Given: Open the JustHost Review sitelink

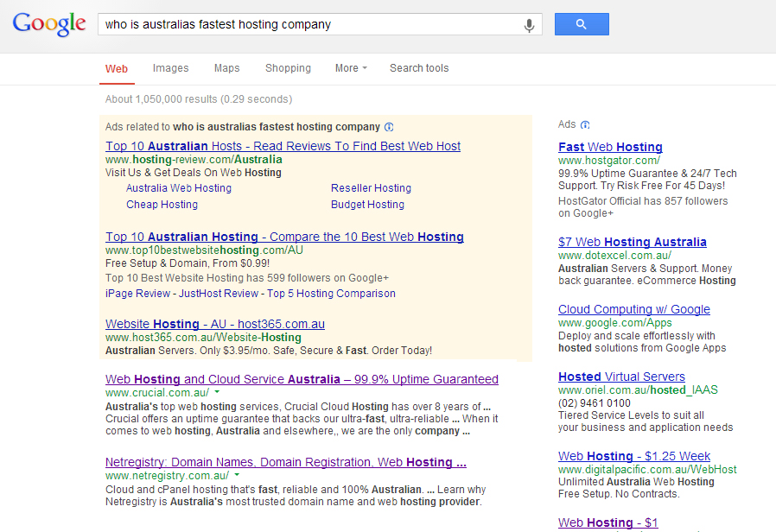Looking at the screenshot, I should click(x=219, y=294).
